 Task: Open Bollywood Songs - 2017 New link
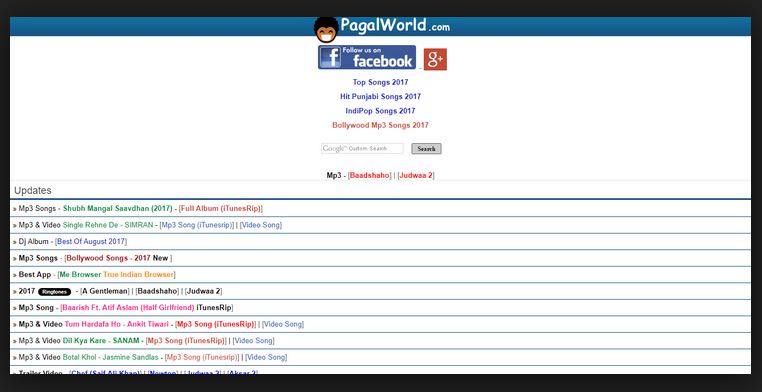point(118,258)
